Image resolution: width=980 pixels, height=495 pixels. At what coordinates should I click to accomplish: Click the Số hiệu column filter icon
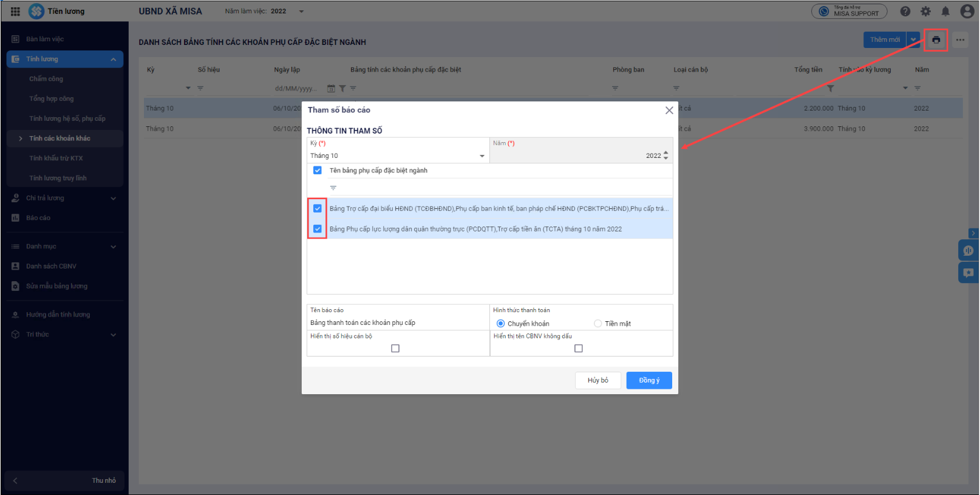200,88
